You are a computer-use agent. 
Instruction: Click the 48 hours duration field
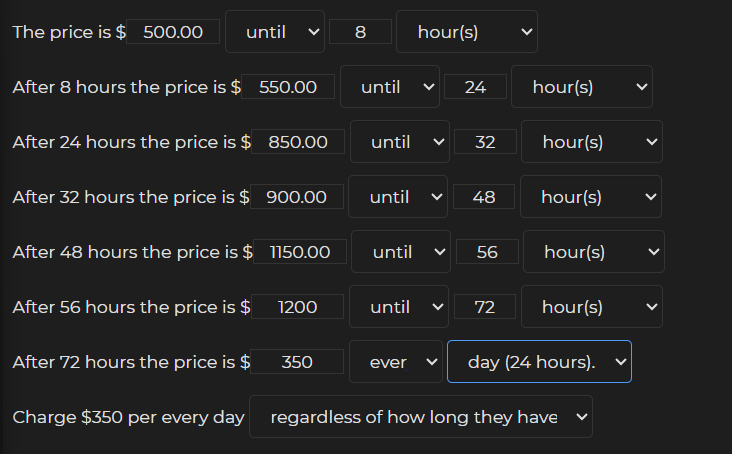pyautogui.click(x=484, y=197)
